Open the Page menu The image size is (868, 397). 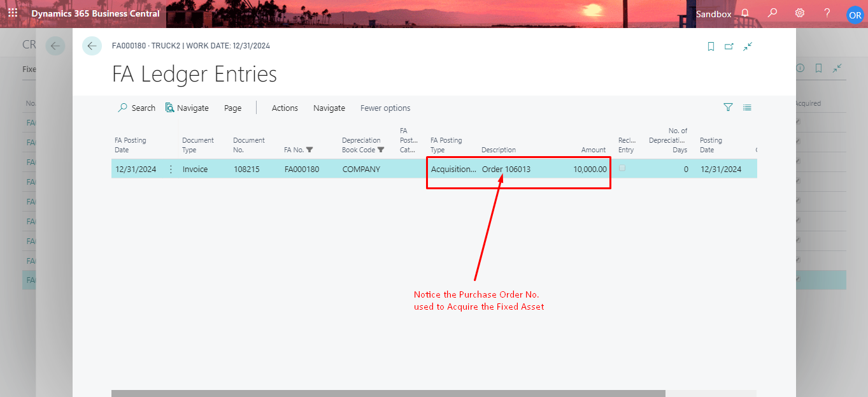click(x=232, y=108)
